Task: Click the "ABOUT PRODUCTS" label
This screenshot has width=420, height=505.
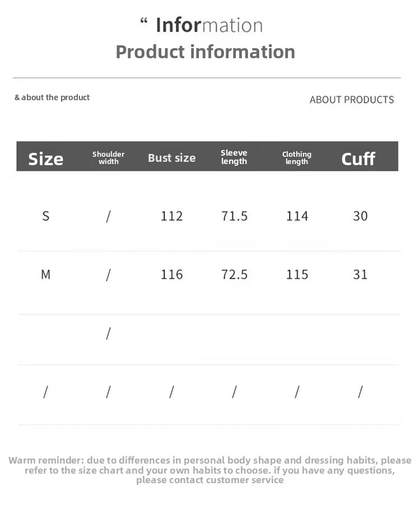Action: [352, 100]
